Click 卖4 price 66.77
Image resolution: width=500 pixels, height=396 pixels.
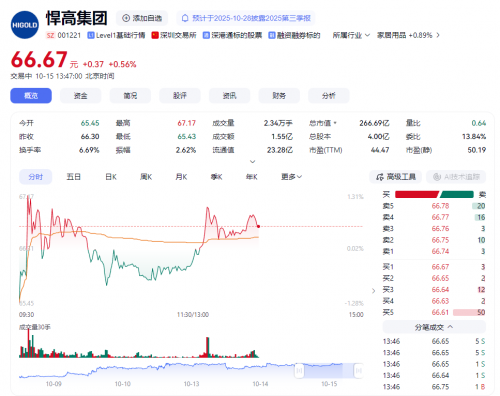pos(440,217)
